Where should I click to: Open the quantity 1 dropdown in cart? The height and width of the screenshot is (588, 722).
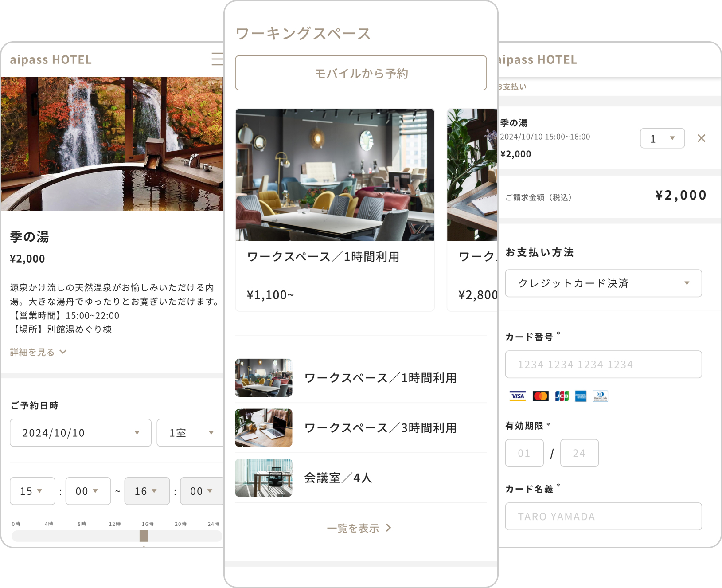coord(662,138)
